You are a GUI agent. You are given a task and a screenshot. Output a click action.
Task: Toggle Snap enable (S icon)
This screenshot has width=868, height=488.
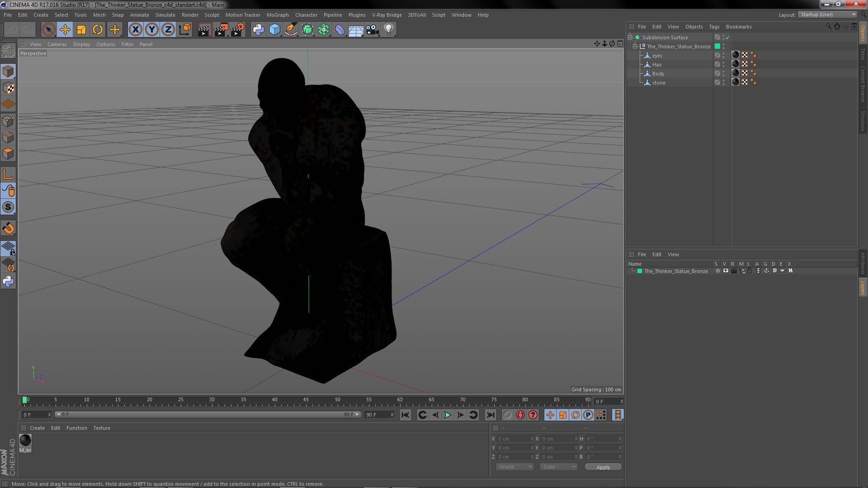pos(8,207)
